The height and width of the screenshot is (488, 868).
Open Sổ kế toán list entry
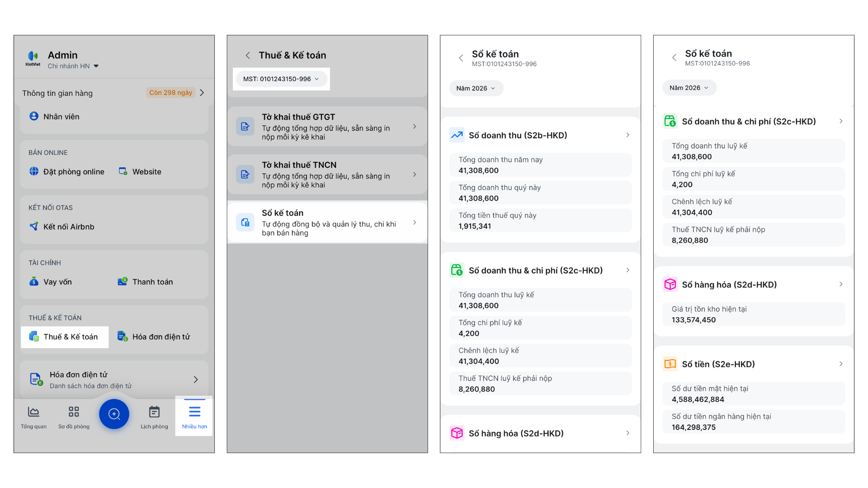pyautogui.click(x=327, y=222)
